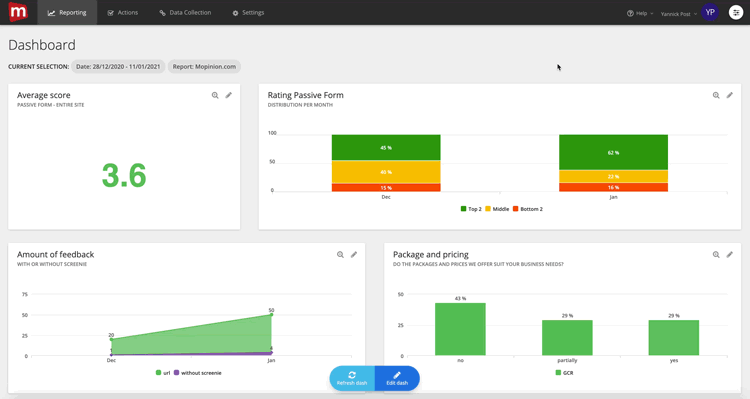This screenshot has width=750, height=399.
Task: Click the Edit dash button
Action: click(x=397, y=378)
